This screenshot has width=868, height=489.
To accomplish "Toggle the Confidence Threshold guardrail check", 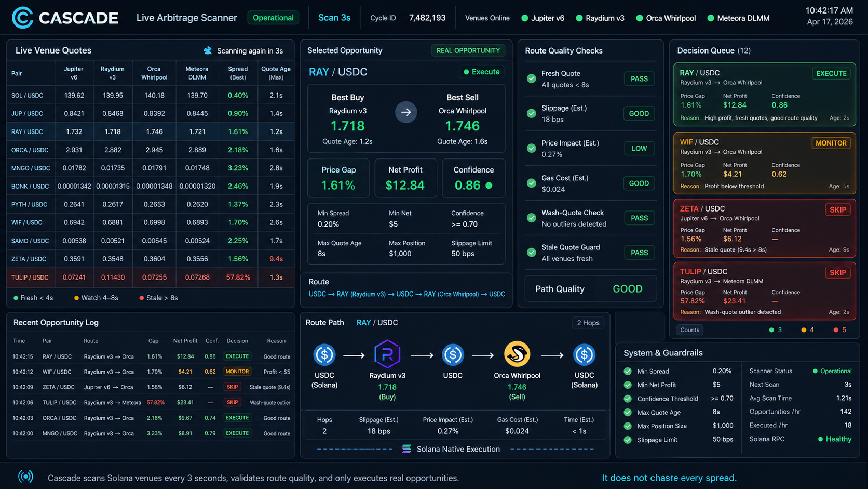I will [628, 399].
